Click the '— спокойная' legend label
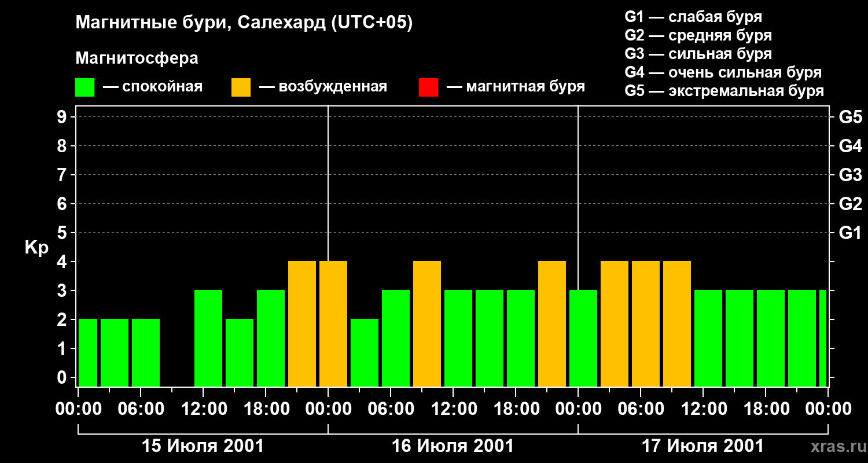This screenshot has width=868, height=463. point(153,87)
